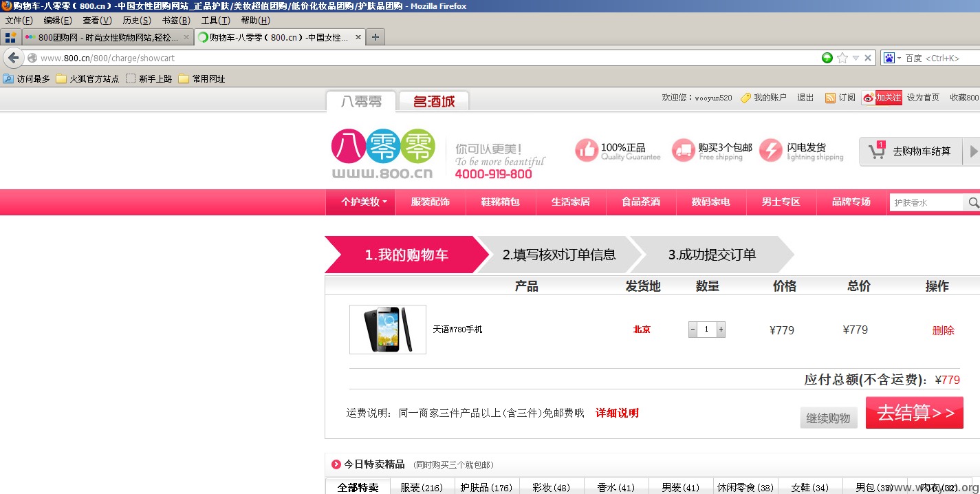This screenshot has height=494, width=980.
Task: Close the 购物车-八零零 tab
Action: click(358, 37)
